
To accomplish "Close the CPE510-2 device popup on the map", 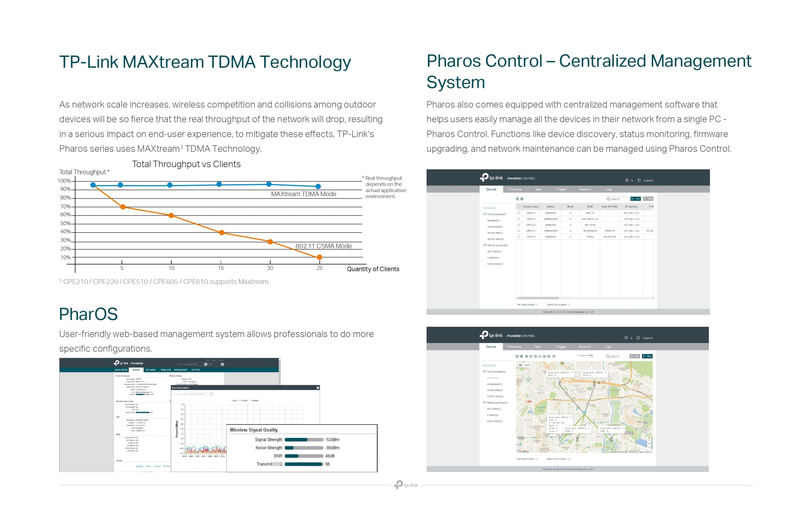I will click(x=589, y=428).
